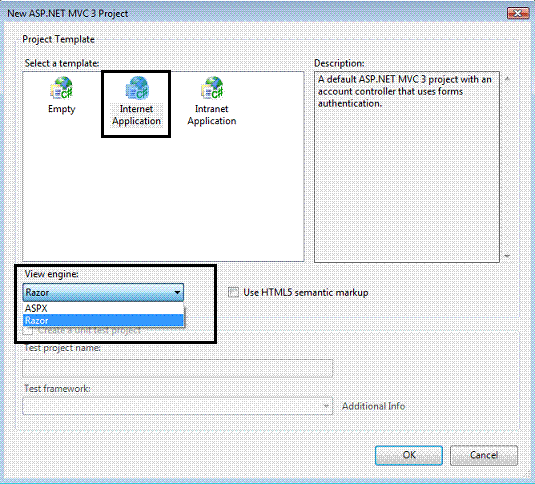
Task: Click the Intranet Application label text
Action: [212, 115]
